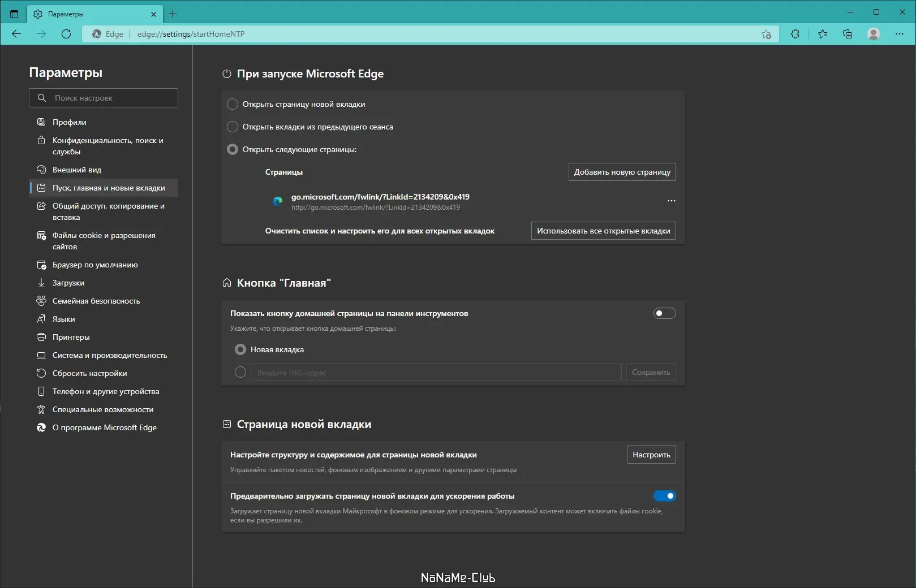Open the Favorites list icon
Screen dimensions: 916x588
click(x=823, y=34)
